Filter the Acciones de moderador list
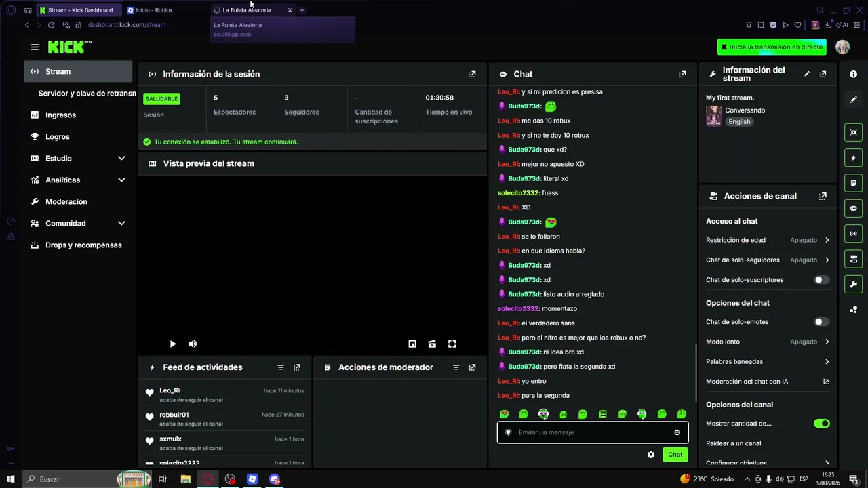 pyautogui.click(x=456, y=367)
